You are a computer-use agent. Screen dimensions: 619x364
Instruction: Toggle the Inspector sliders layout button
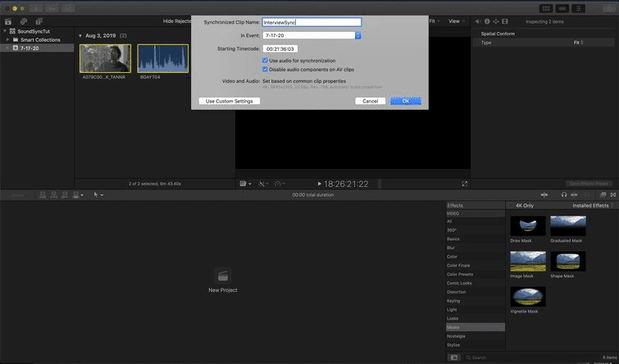coord(578,8)
